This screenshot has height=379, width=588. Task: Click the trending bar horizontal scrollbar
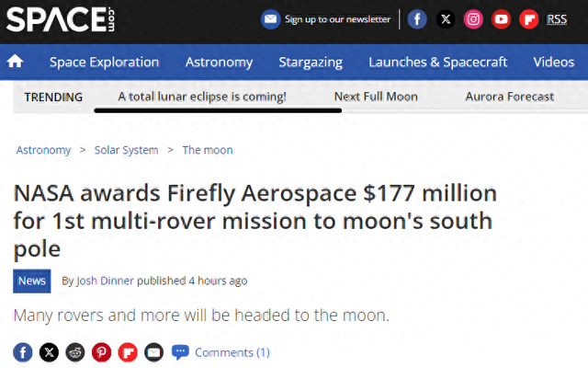tap(218, 110)
